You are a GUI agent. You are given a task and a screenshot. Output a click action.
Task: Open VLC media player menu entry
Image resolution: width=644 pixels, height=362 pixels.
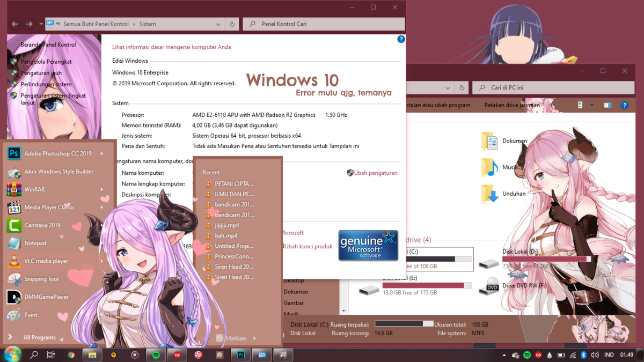click(x=46, y=261)
